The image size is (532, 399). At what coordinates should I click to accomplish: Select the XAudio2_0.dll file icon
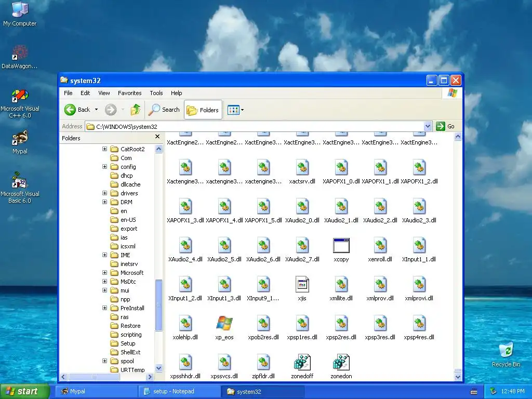pyautogui.click(x=302, y=207)
